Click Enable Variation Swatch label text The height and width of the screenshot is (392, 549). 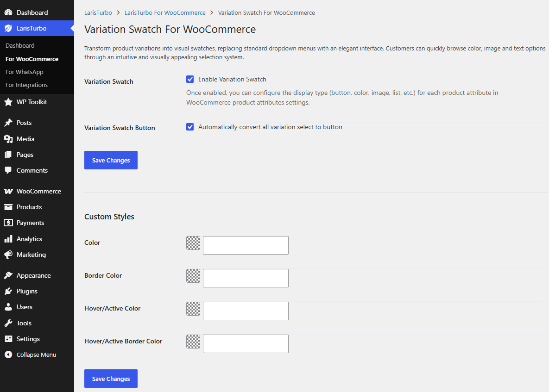click(232, 80)
